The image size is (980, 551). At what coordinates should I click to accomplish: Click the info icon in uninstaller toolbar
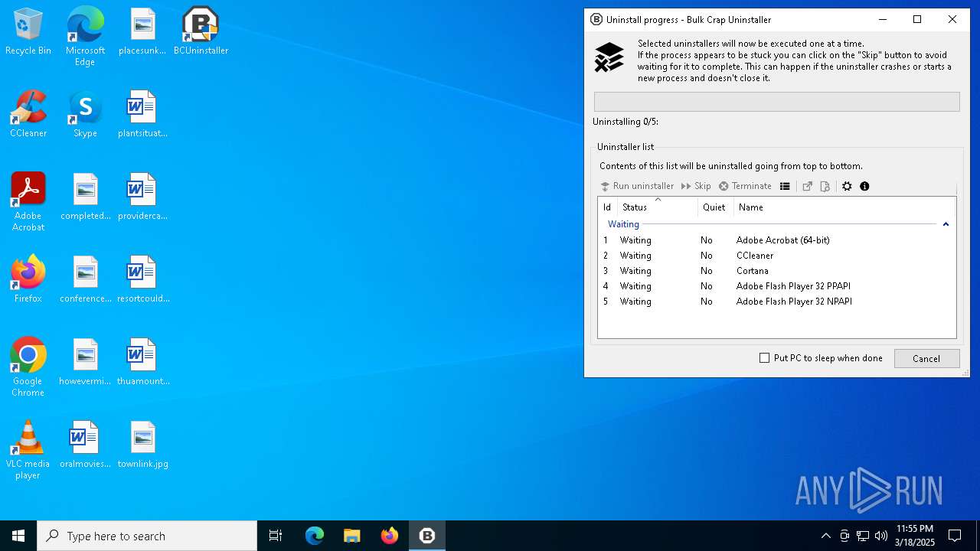pos(864,186)
